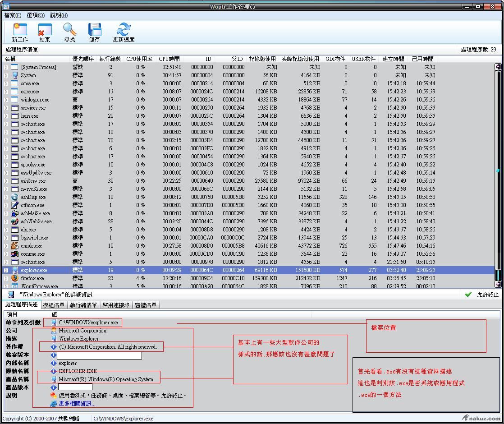
Task: Click the process list scrollbar down arrow
Action: [x=498, y=284]
